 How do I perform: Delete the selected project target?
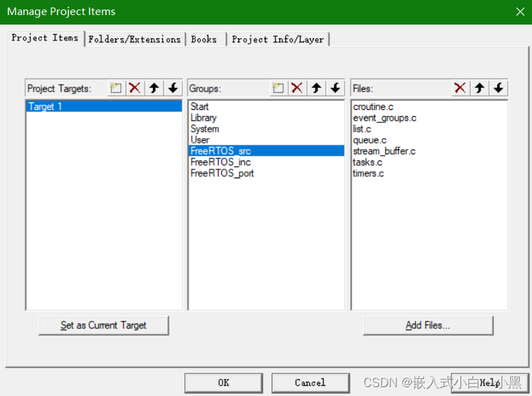click(135, 88)
